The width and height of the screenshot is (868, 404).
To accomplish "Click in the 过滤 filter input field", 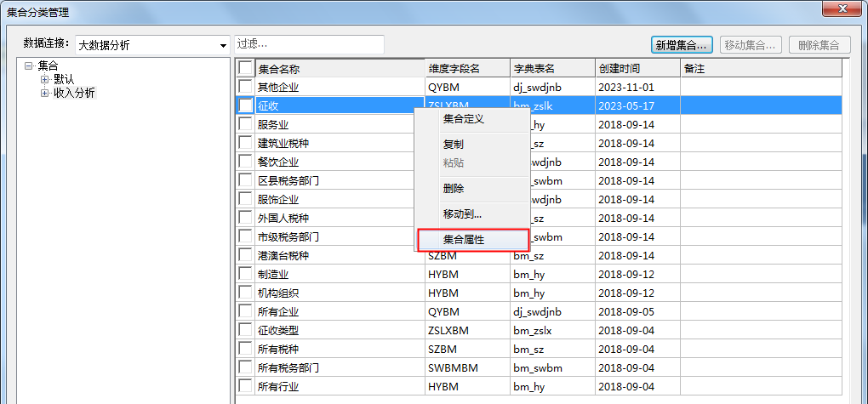I will coord(309,43).
